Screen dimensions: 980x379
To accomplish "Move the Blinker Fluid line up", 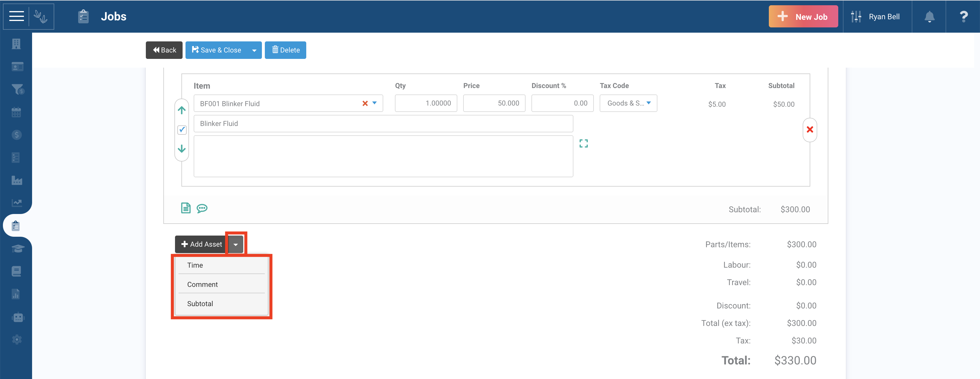I will coord(182,110).
